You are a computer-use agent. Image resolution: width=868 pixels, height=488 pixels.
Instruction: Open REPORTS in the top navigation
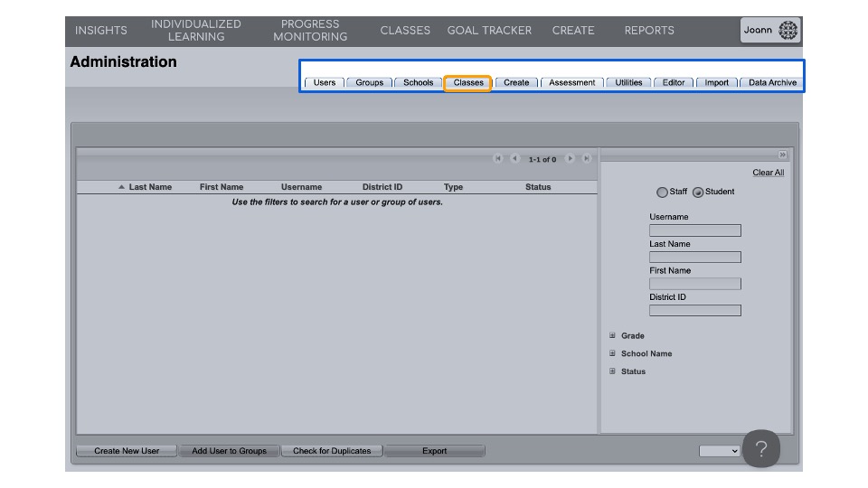[649, 31]
